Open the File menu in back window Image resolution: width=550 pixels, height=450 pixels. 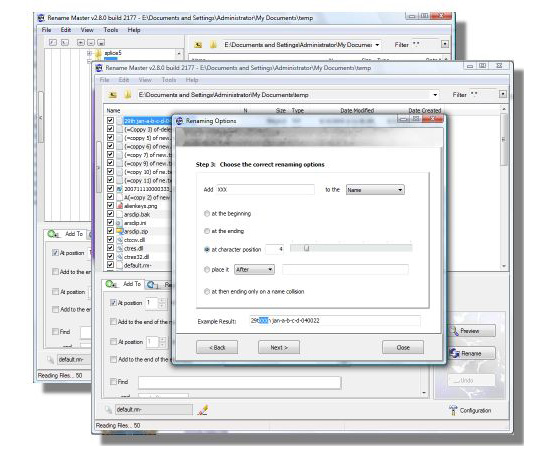46,30
